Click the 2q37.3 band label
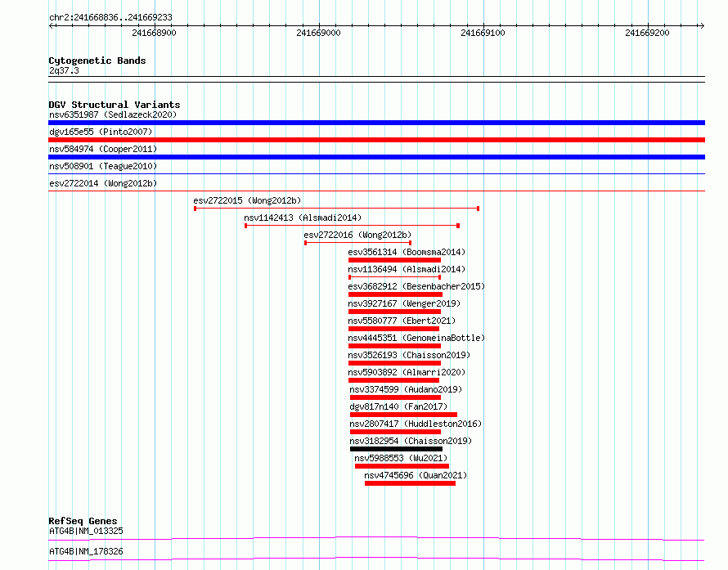728x570 pixels. [64, 70]
